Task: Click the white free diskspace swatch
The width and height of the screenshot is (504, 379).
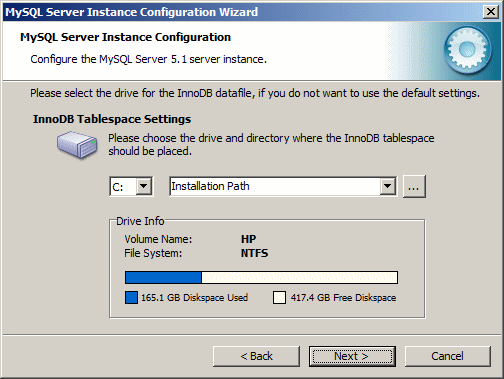Action: [279, 297]
